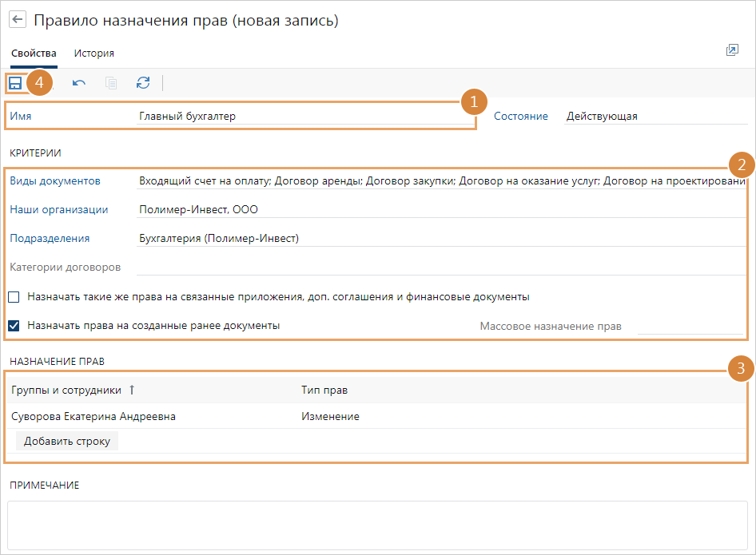
Task: Open the Наши организации field with Полимер-Инвест, ООО
Action: click(x=440, y=210)
